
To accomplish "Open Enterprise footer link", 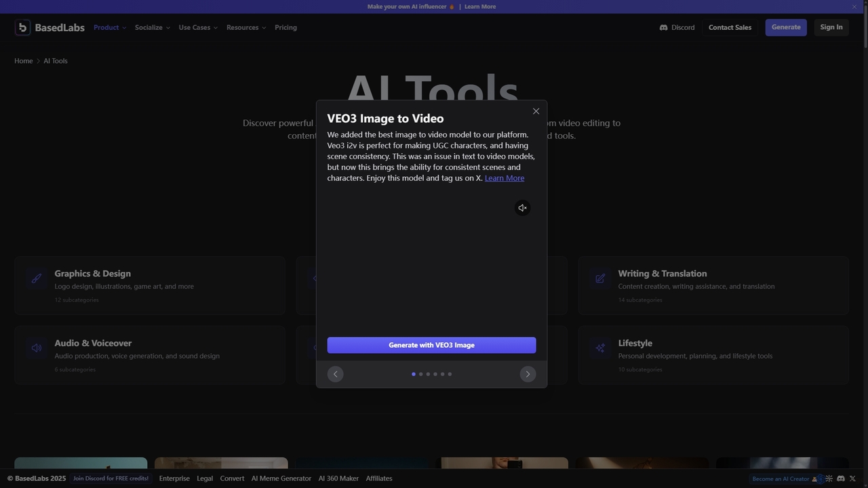I will (x=174, y=479).
